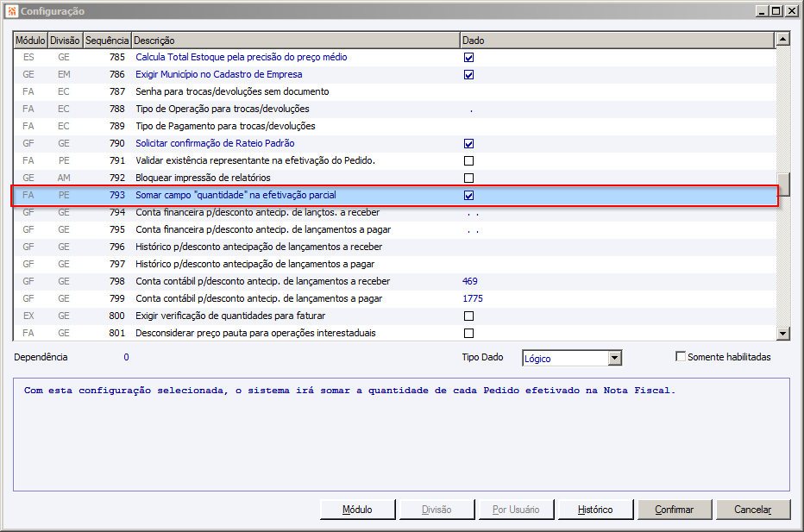The height and width of the screenshot is (532, 804).
Task: Click value 469 in the Dado column
Action: pyautogui.click(x=469, y=281)
